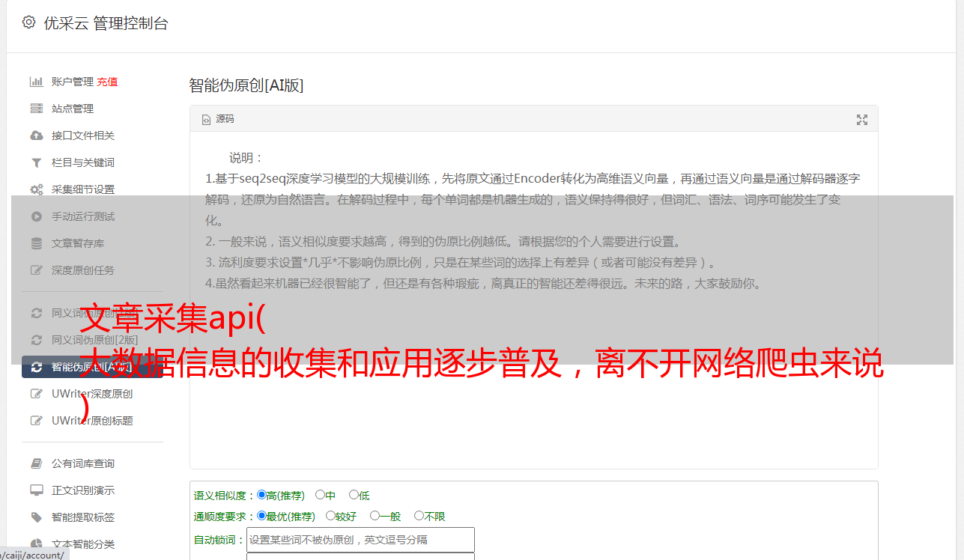Viewport: 964px width, 560px height.
Task: Click the gear icon beside 优采云 title
Action: tap(28, 22)
